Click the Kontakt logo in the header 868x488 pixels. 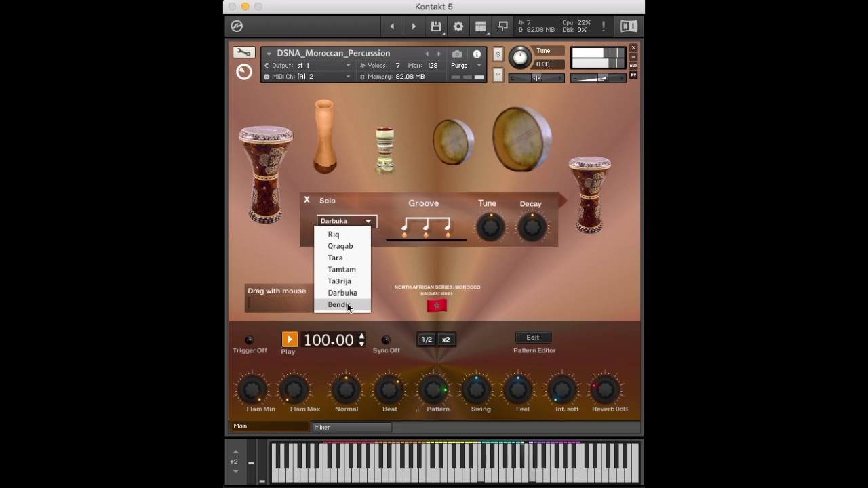237,26
